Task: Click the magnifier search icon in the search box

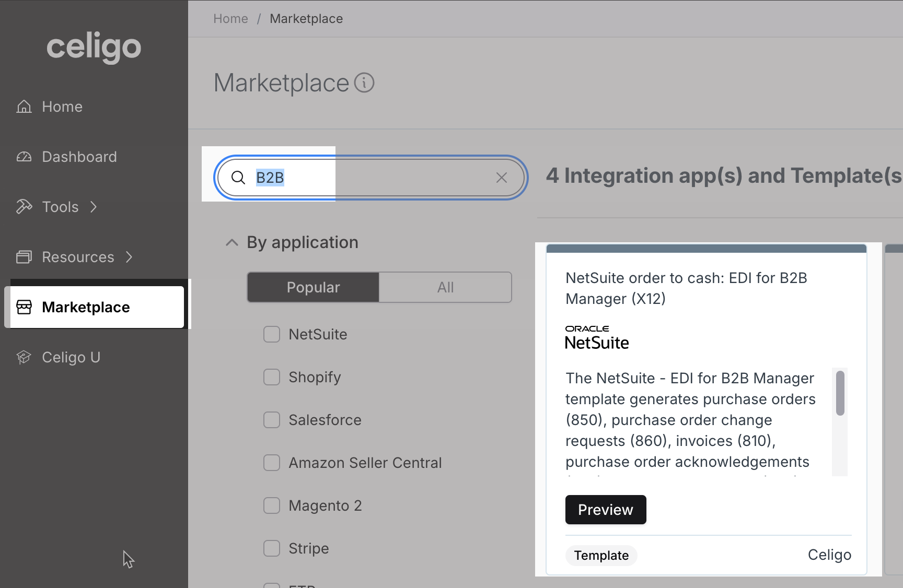Action: [x=238, y=178]
